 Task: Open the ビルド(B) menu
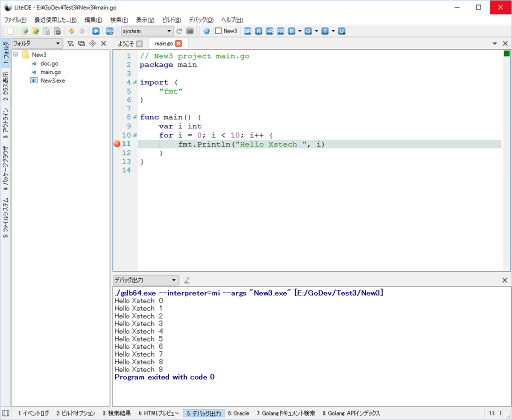pos(171,20)
